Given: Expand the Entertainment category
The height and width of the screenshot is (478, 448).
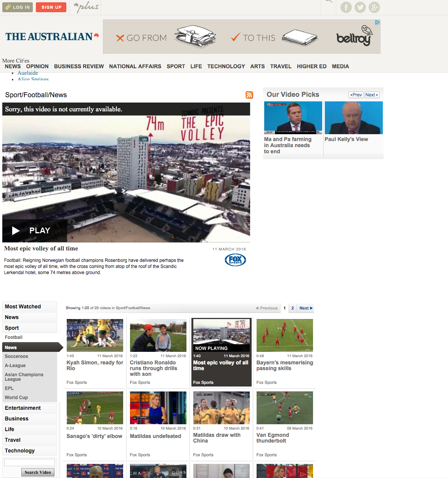Looking at the screenshot, I should click(x=30, y=408).
